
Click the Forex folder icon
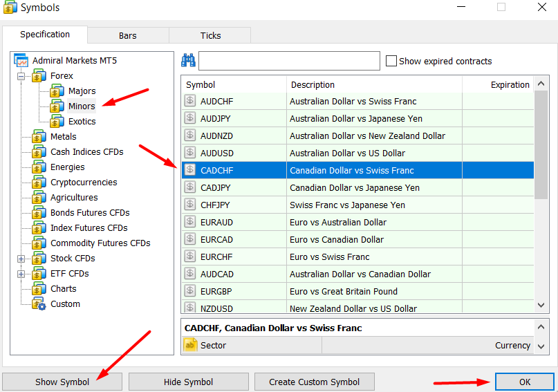point(39,76)
